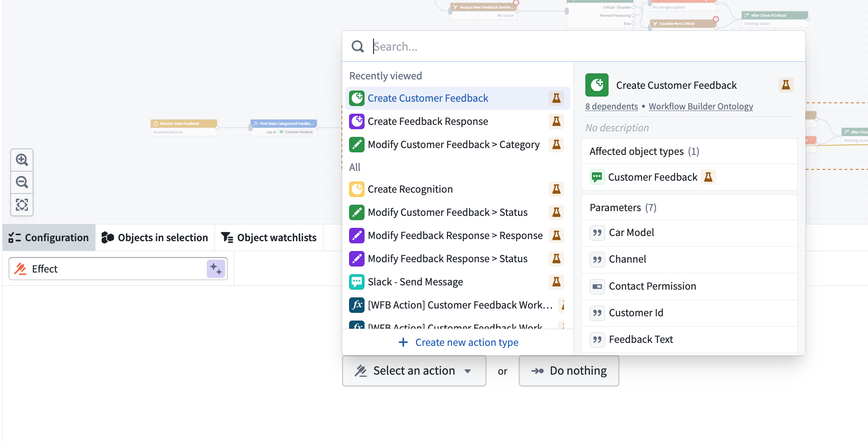
Task: Click the Customer Feedback object type icon
Action: click(x=597, y=177)
